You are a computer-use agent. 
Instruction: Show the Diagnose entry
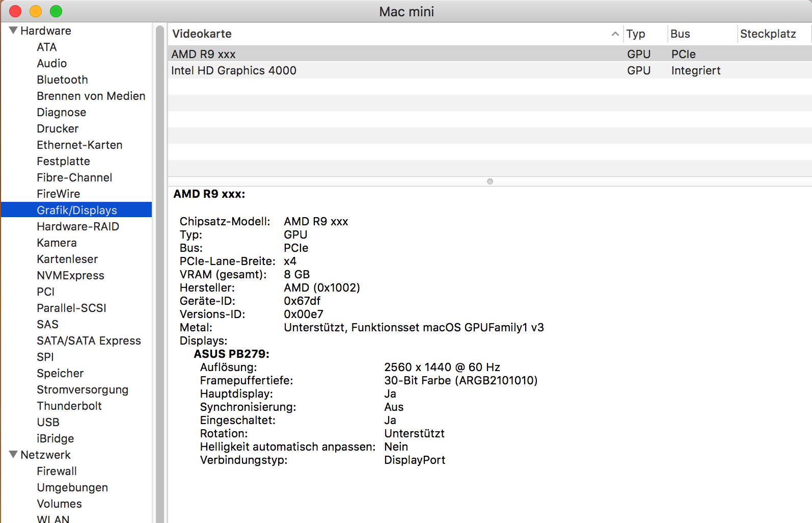[61, 112]
